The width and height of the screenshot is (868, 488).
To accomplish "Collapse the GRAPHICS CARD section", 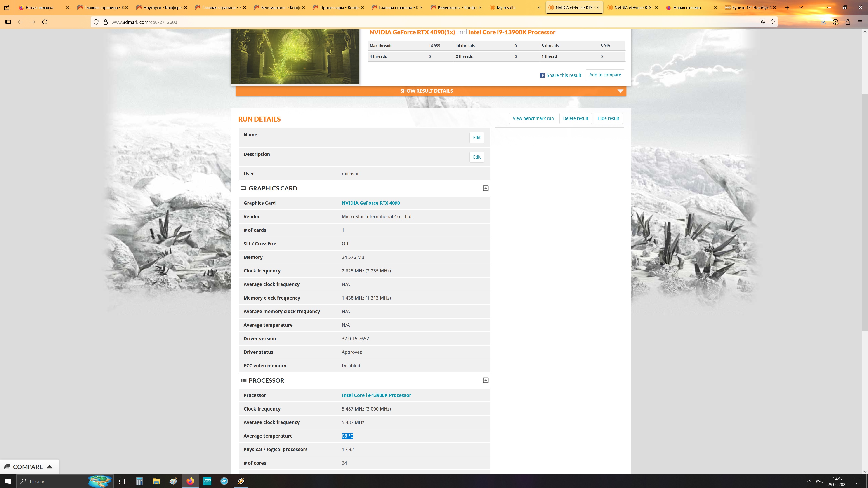I will point(485,188).
